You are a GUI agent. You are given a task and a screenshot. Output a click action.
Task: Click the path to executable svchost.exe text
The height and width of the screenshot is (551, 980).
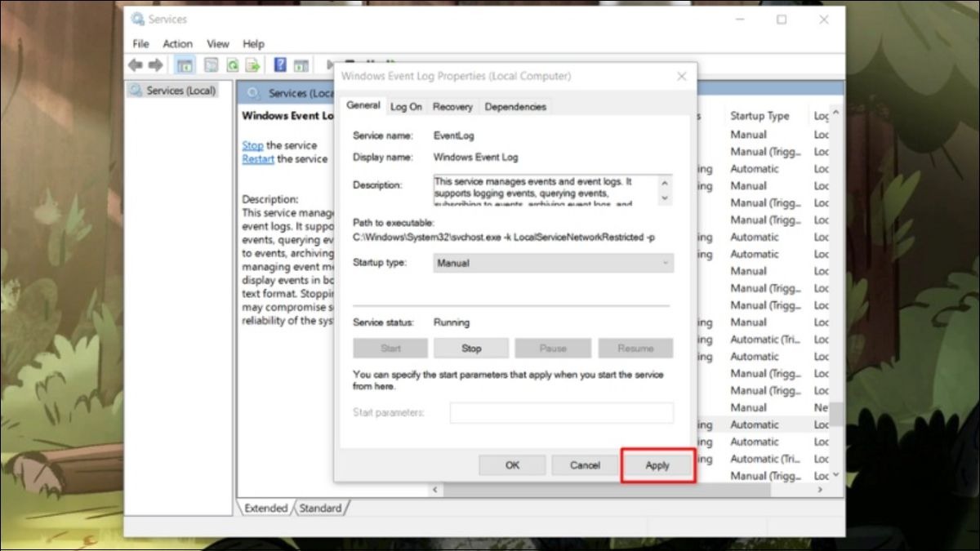coord(504,238)
